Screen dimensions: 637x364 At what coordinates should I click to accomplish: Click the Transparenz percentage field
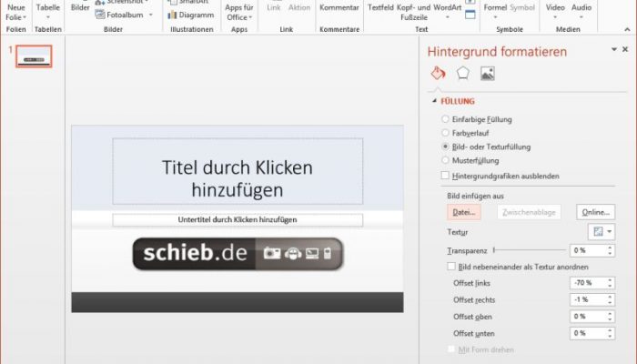(x=588, y=250)
